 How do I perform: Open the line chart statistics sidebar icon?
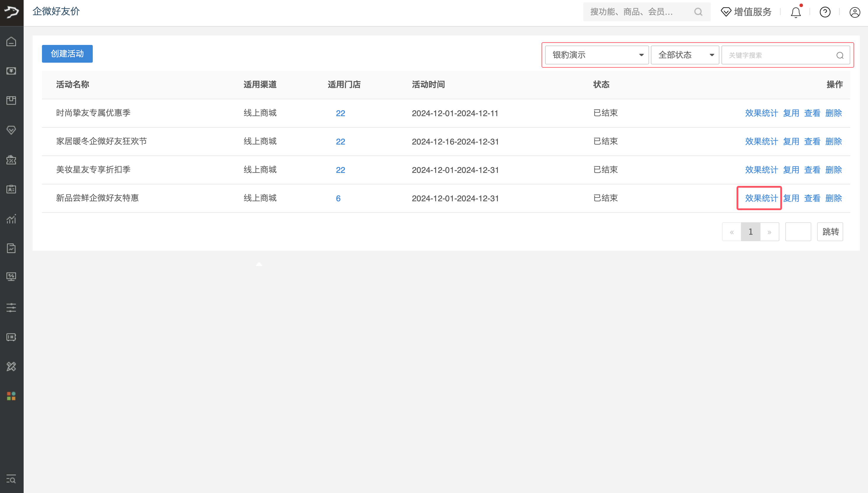[11, 219]
